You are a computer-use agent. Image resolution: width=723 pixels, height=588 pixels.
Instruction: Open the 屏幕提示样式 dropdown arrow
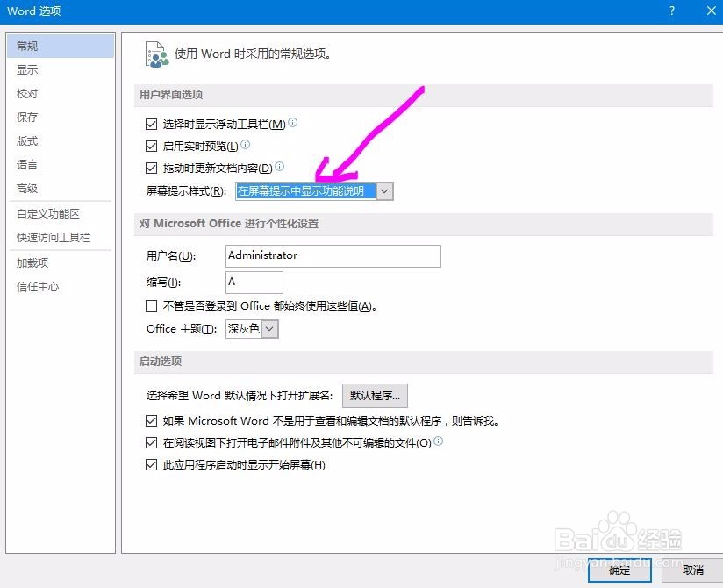point(385,191)
